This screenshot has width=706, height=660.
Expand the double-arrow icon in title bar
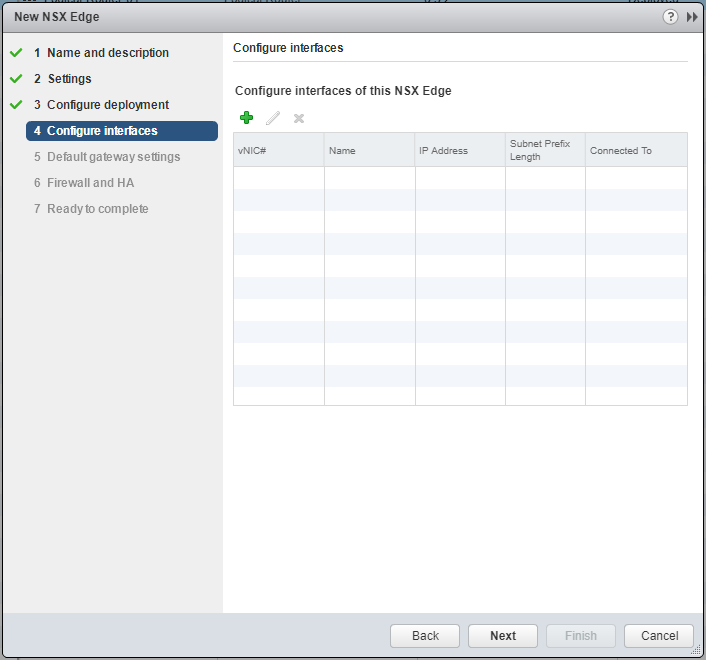tap(691, 17)
